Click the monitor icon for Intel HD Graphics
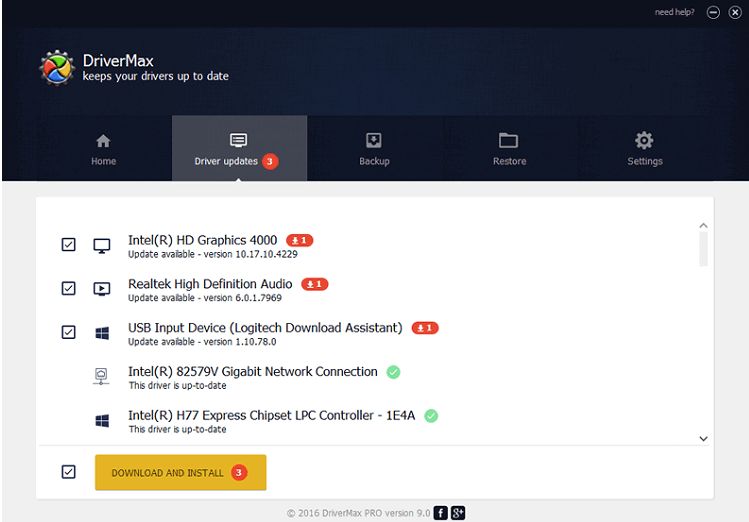 pyautogui.click(x=101, y=245)
